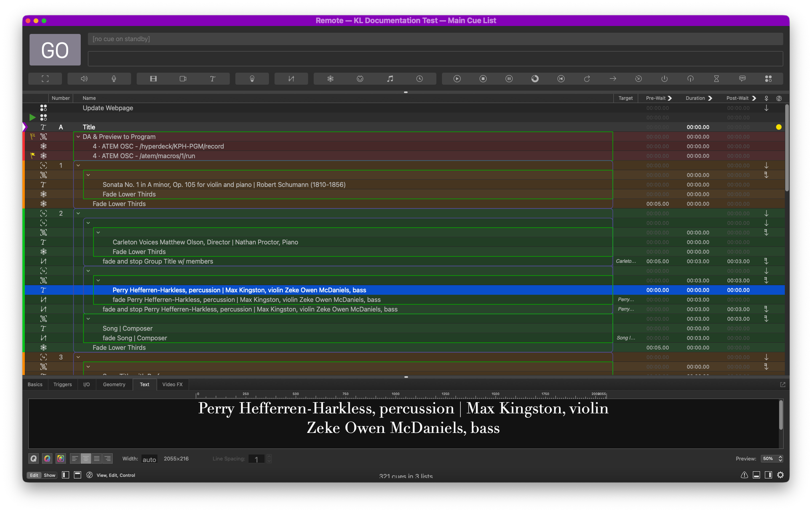Expand the Pre-Wait column header arrow
812x512 pixels.
(x=670, y=98)
